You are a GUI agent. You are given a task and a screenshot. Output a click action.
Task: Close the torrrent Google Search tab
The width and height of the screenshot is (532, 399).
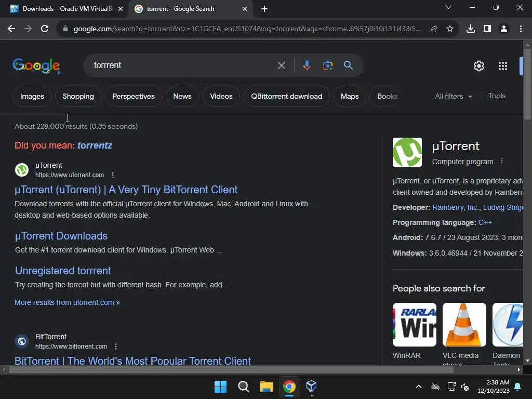point(245,9)
